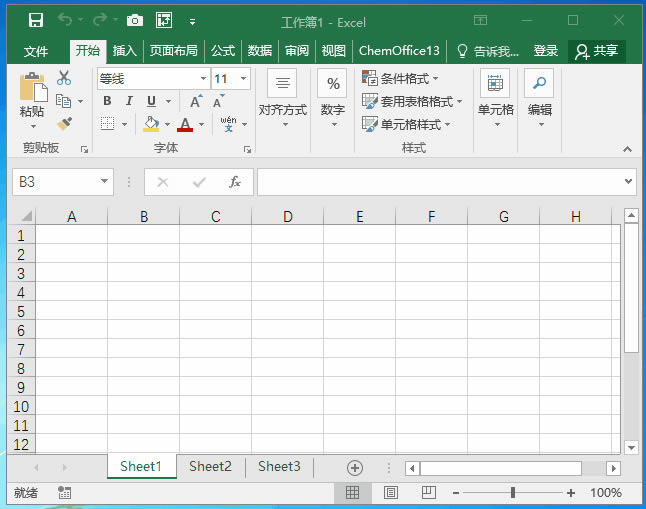Select the Format Painter brush

coord(64,123)
